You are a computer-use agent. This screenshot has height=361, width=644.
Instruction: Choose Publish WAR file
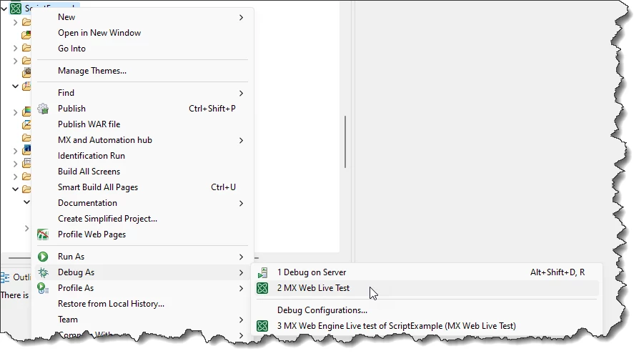[142, 124]
